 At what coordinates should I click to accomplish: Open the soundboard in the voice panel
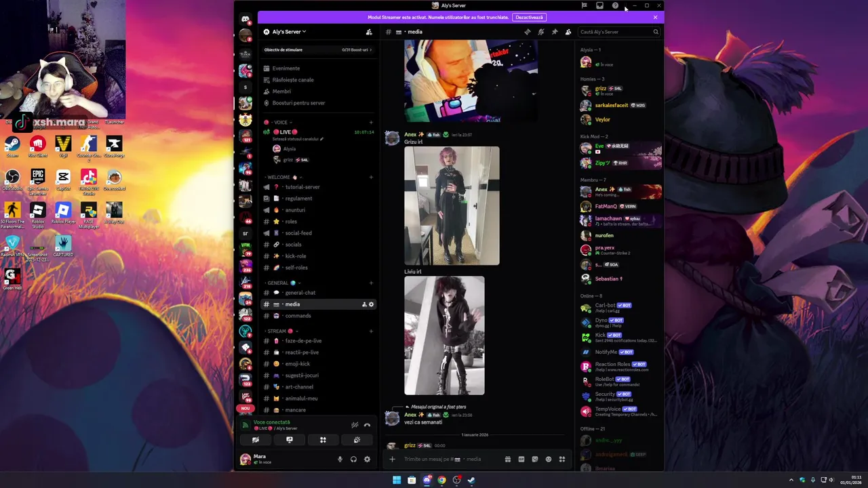coord(357,440)
